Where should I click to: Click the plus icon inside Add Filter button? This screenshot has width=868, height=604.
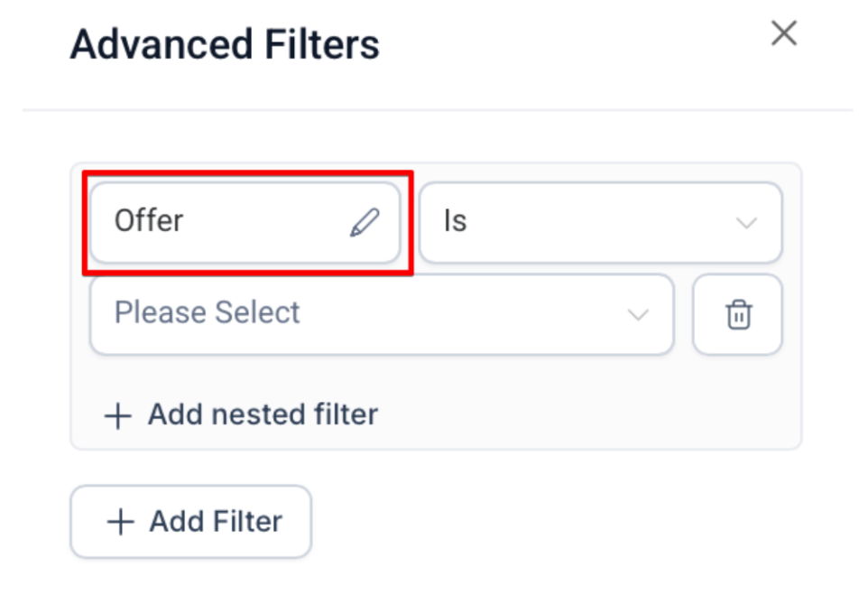[120, 522]
